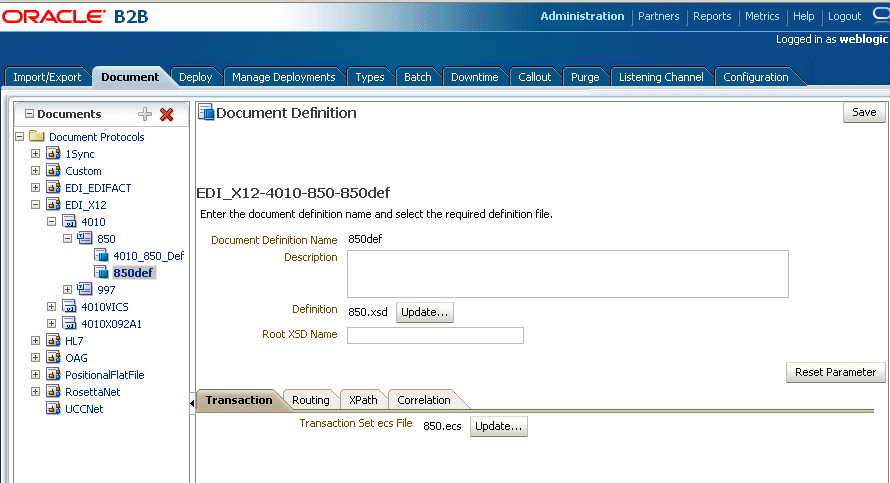Click the red X delete document icon
The width and height of the screenshot is (890, 483).
tap(166, 114)
